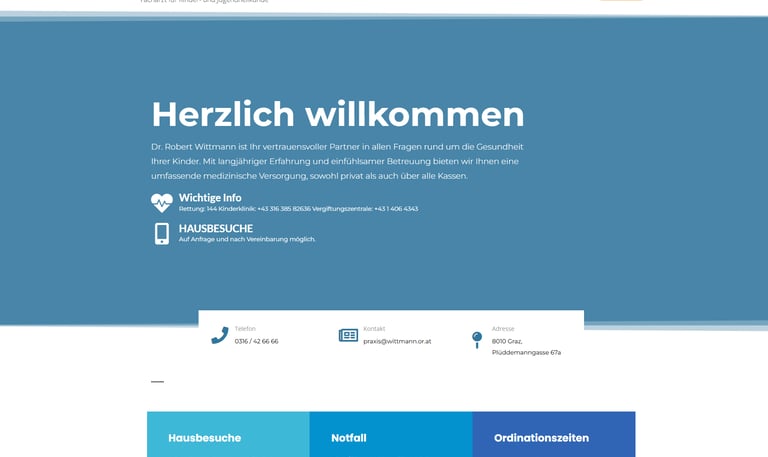Click the intro paragraph about Dr. Robert Wittmann
Image resolution: width=768 pixels, height=457 pixels.
[337, 161]
